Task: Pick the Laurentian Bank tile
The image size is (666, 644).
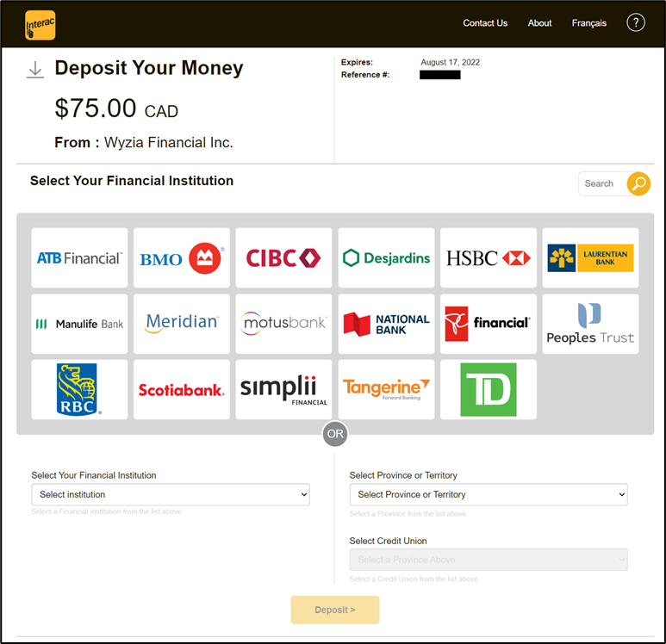Action: 591,257
